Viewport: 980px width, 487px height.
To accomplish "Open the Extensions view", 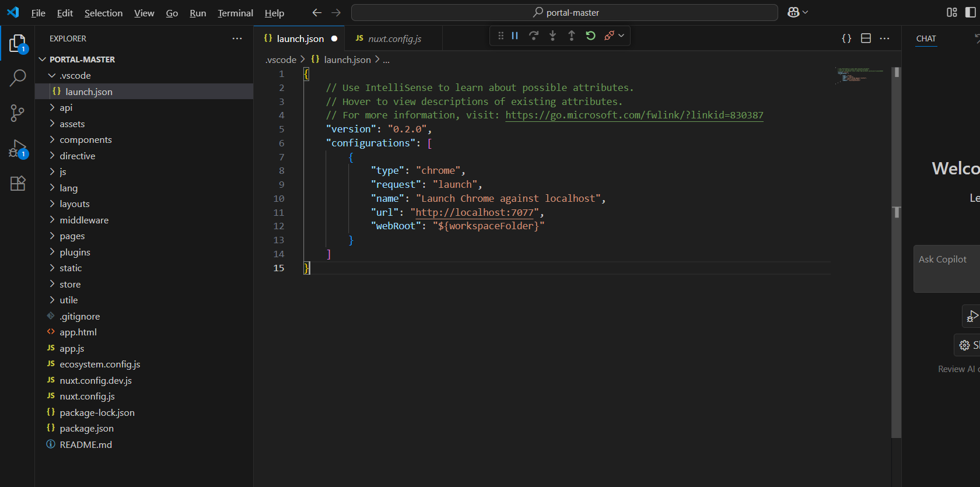I will pyautogui.click(x=17, y=184).
